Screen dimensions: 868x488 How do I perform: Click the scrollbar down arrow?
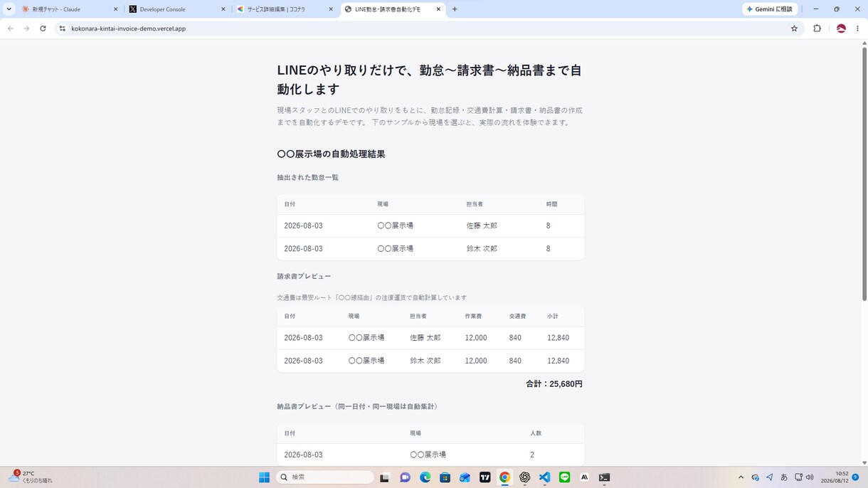864,462
